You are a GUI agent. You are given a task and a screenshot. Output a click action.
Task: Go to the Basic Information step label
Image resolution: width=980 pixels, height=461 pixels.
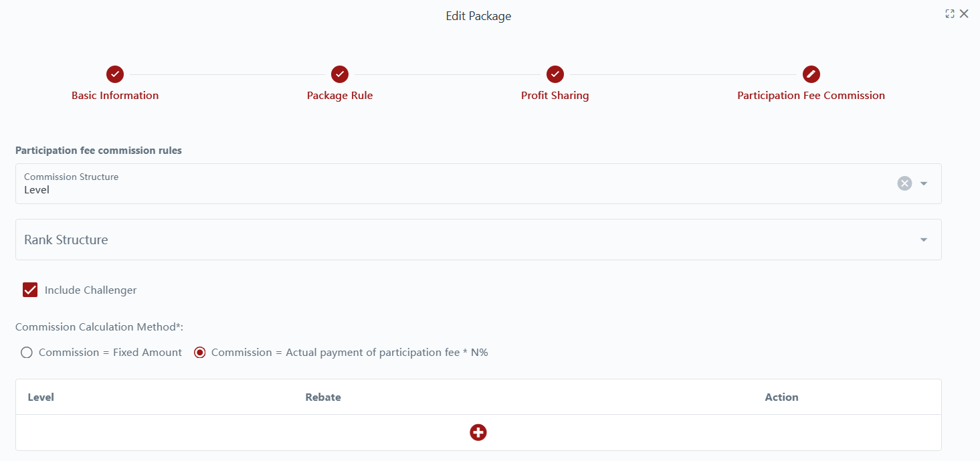tap(115, 96)
